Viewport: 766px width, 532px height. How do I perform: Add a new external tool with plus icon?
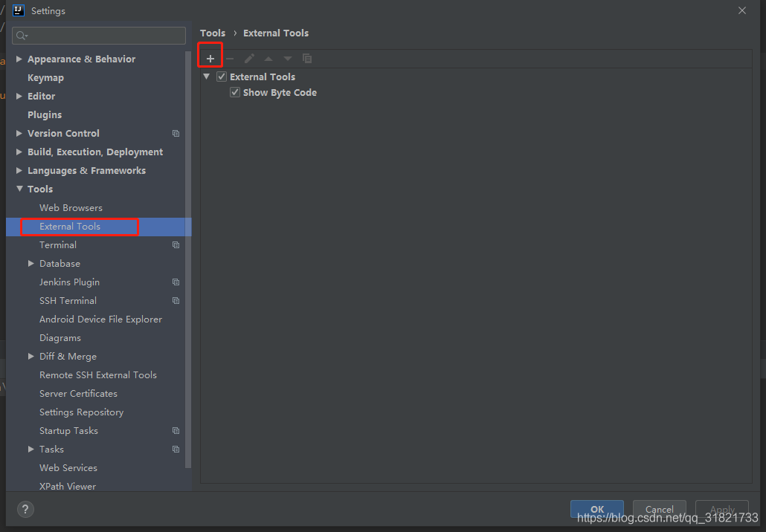coord(210,59)
